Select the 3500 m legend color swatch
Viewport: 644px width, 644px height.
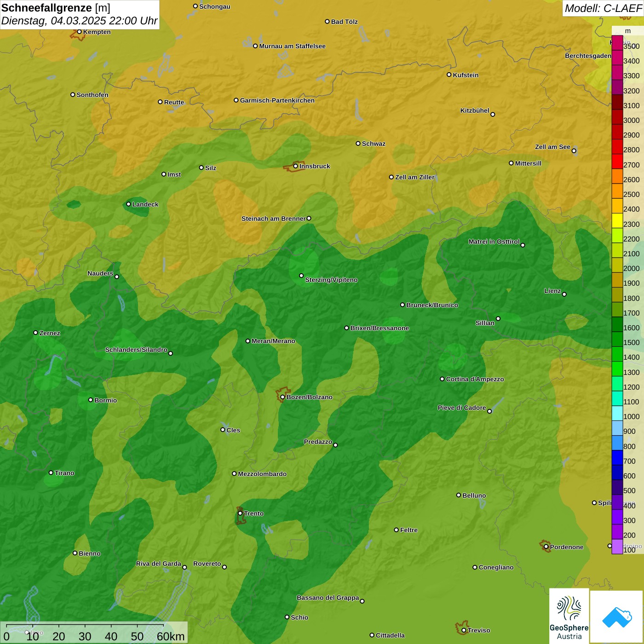[x=617, y=43]
